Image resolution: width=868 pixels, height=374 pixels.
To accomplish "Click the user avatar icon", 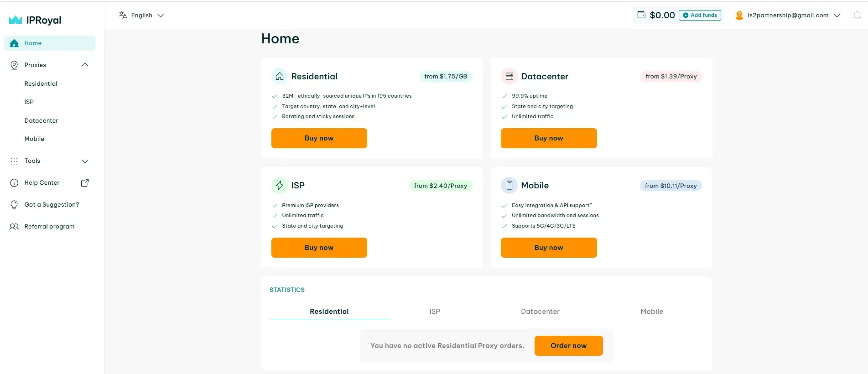I will click(739, 15).
